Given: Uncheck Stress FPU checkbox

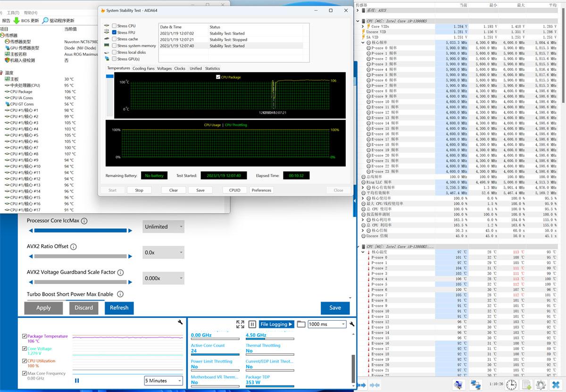Looking at the screenshot, I should click(114, 33).
